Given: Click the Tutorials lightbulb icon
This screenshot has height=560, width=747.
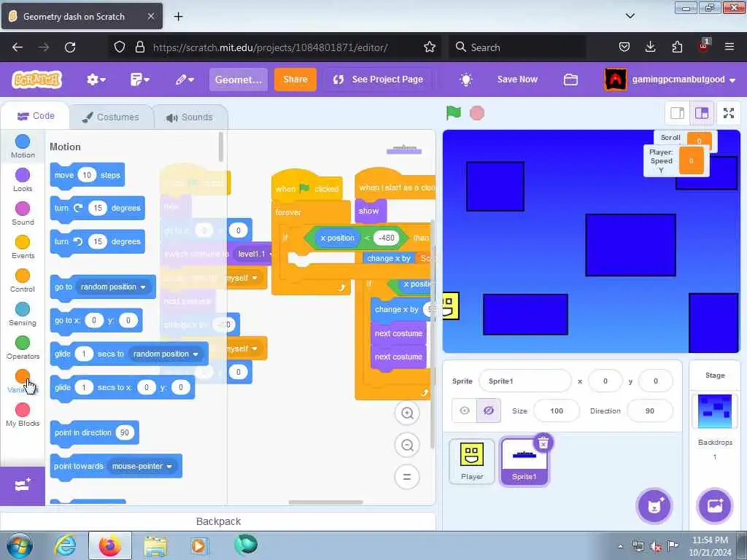Looking at the screenshot, I should click(466, 79).
